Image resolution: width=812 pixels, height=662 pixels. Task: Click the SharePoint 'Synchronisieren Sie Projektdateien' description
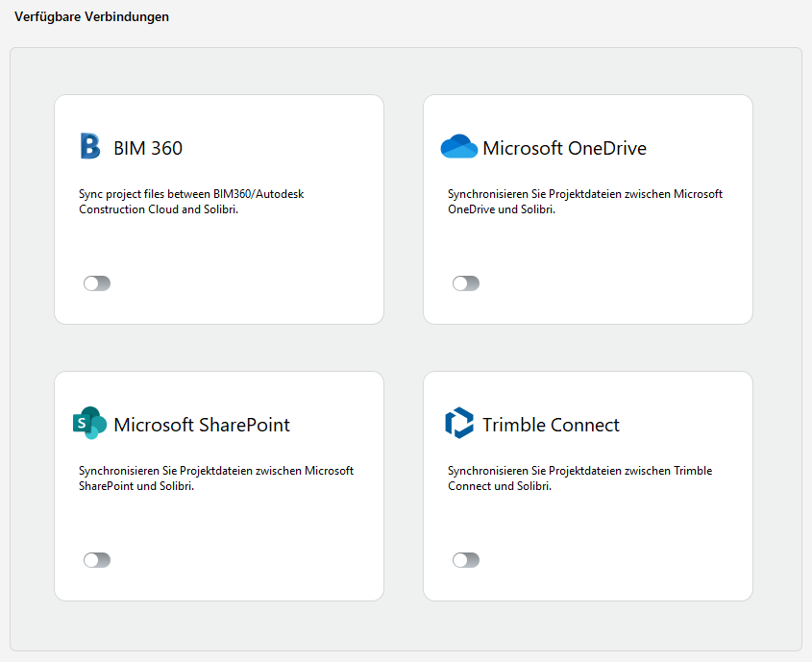pos(216,478)
